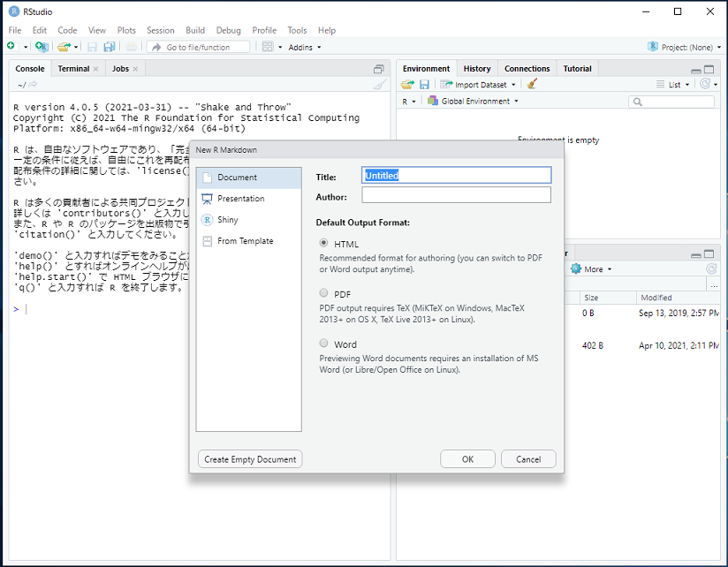Select Shiny in New R Markdown list

coord(249,220)
